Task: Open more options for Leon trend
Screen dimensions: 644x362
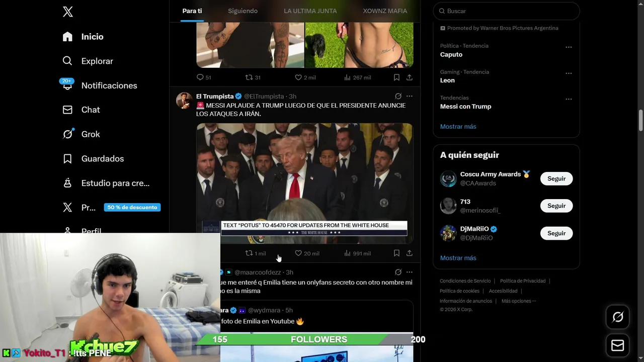Action: coord(569,73)
